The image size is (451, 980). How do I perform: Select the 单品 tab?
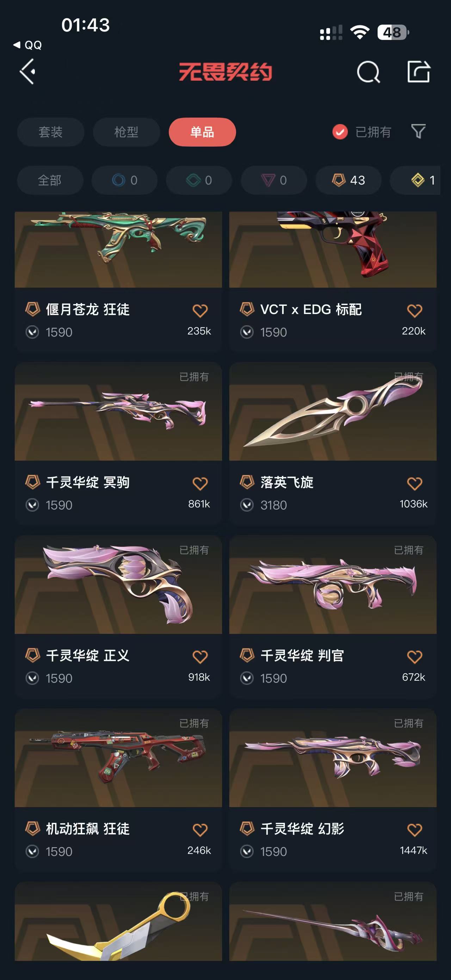(x=202, y=132)
